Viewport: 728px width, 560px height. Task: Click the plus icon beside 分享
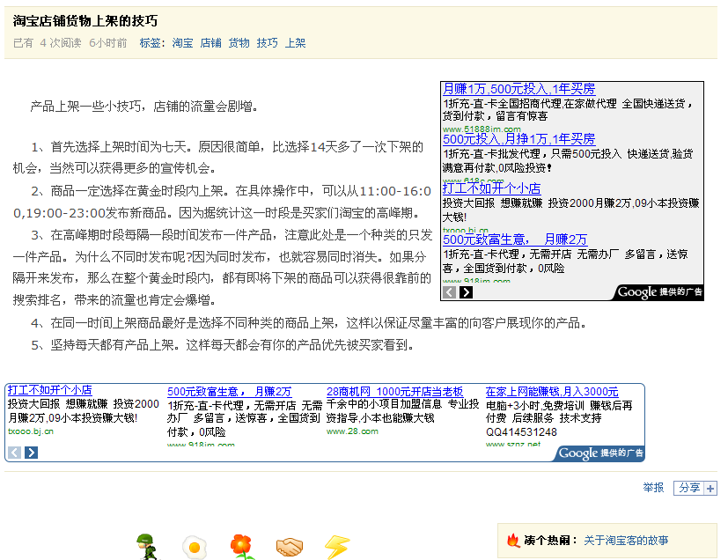click(710, 488)
